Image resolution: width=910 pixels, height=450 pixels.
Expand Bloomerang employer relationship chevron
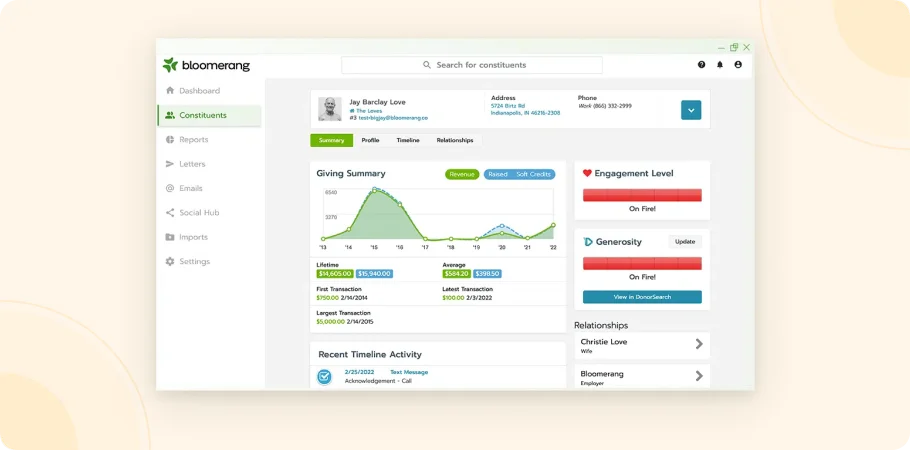pyautogui.click(x=699, y=376)
